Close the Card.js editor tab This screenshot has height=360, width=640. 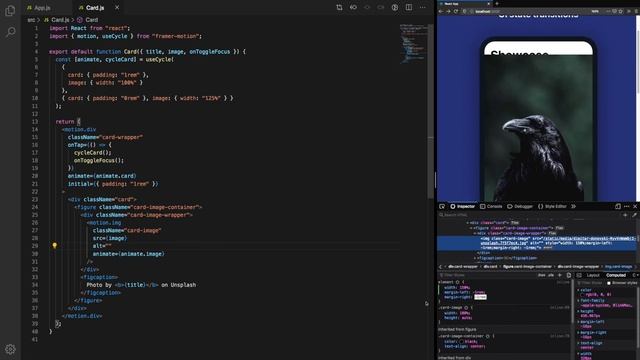(x=117, y=7)
